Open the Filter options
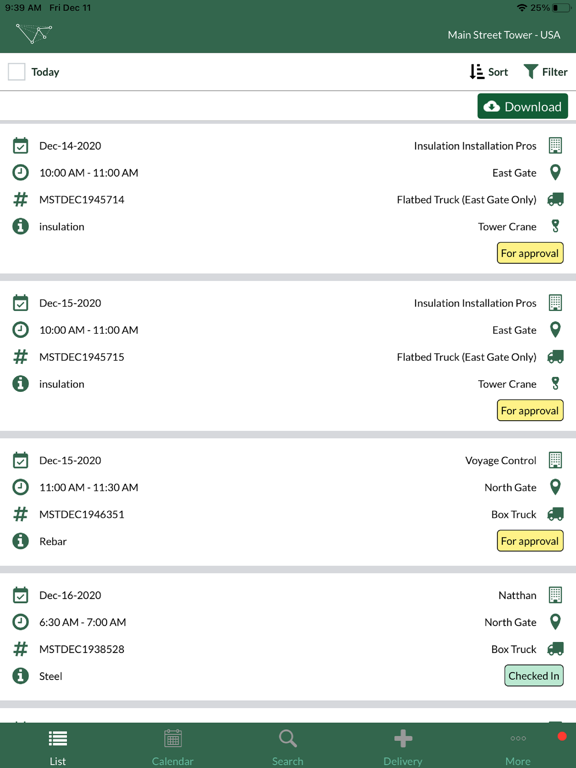 (545, 72)
